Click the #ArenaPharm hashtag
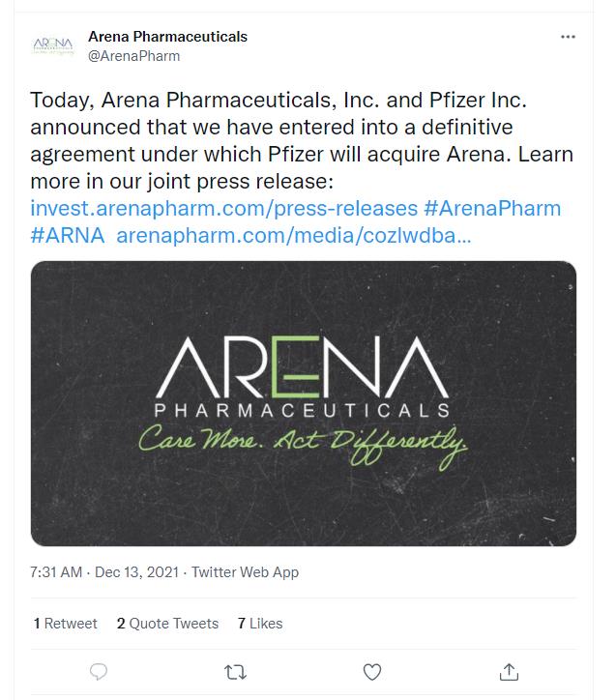 pos(493,208)
